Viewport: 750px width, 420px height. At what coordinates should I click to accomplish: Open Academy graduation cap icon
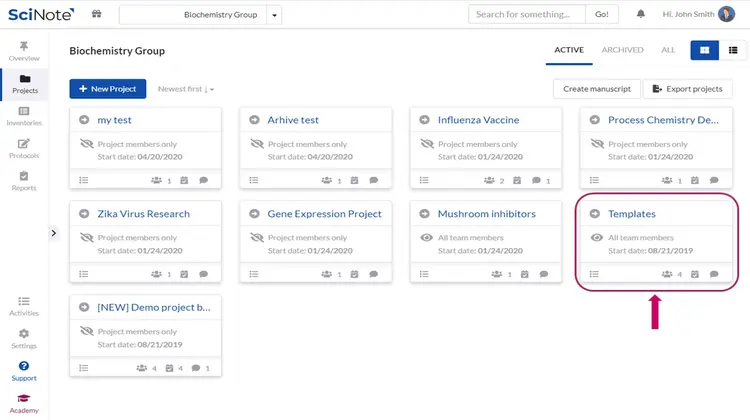[24, 398]
